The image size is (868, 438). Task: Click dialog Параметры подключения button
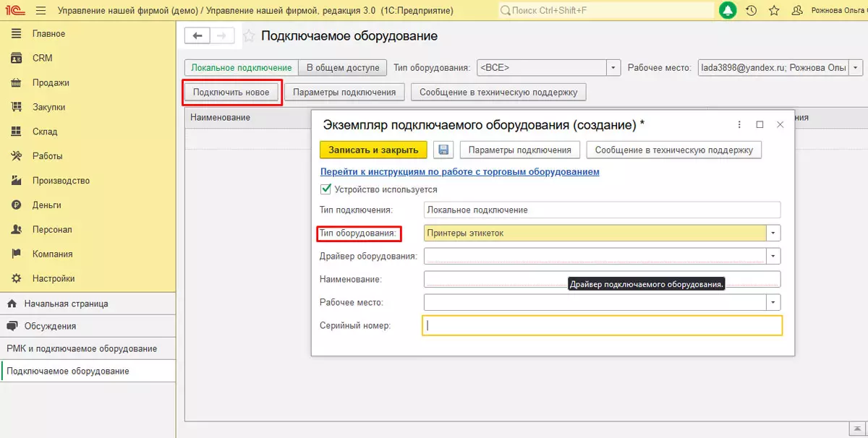pyautogui.click(x=520, y=150)
